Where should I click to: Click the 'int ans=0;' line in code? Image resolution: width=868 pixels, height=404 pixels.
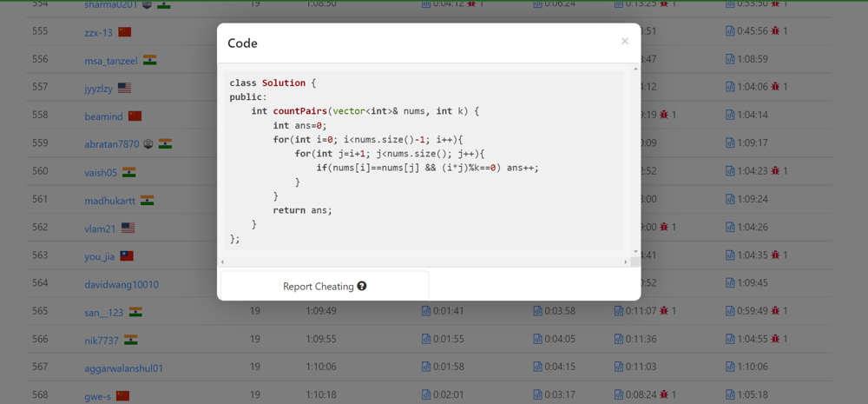pos(300,125)
